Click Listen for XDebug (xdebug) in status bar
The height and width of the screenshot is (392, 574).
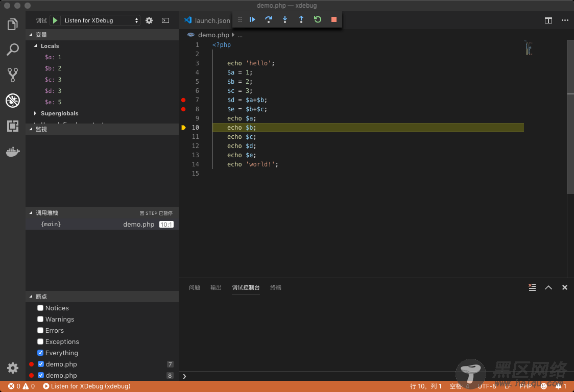coord(87,386)
